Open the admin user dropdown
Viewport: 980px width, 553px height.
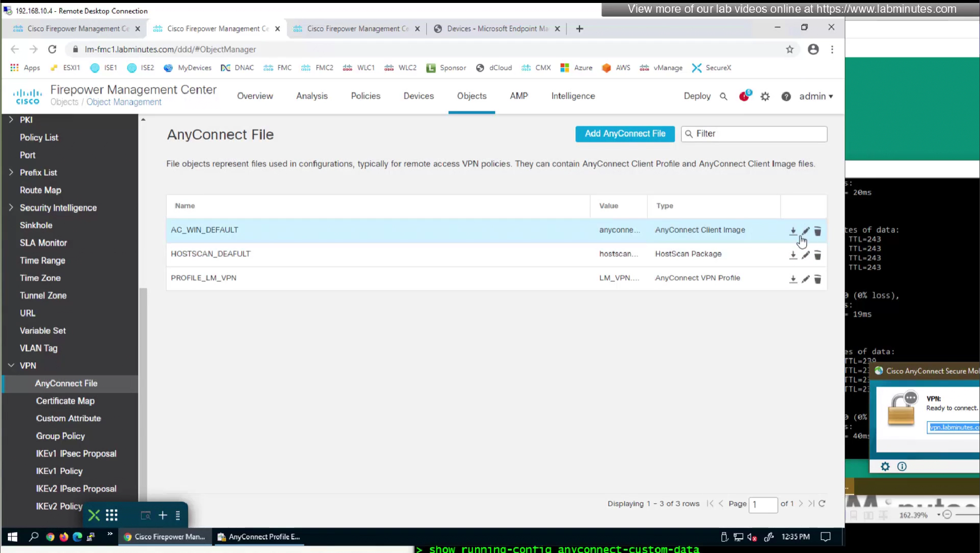pos(816,96)
